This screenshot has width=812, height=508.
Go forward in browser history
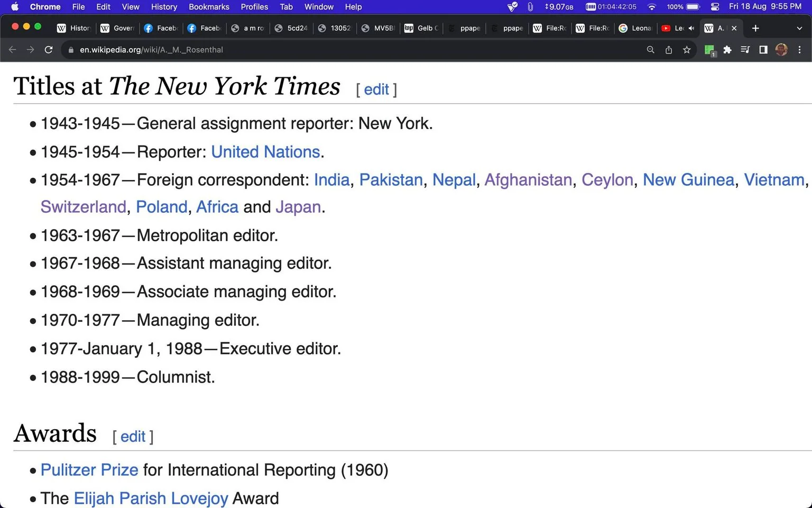(31, 50)
